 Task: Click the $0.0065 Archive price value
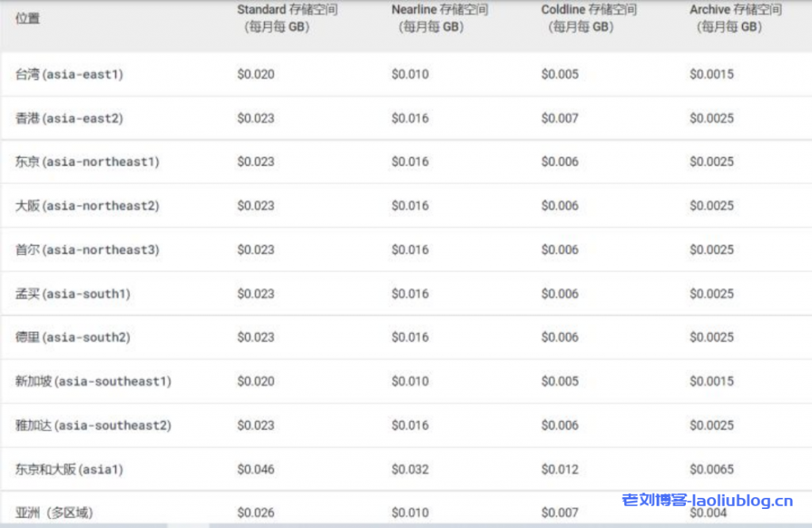tap(711, 469)
